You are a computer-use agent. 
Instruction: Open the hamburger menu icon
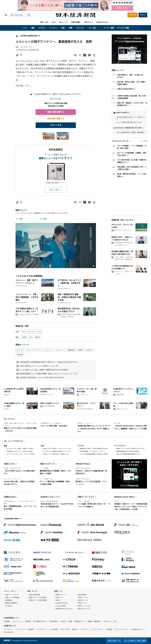(x=6, y=15)
